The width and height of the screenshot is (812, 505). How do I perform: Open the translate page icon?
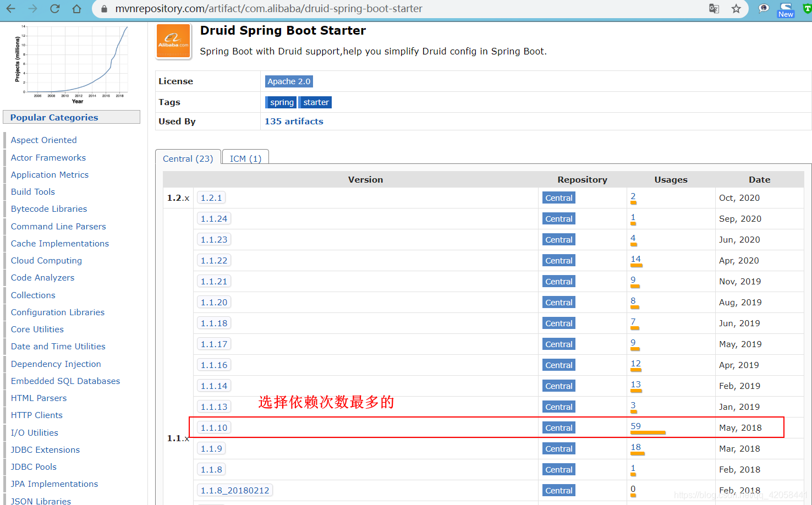click(x=714, y=9)
